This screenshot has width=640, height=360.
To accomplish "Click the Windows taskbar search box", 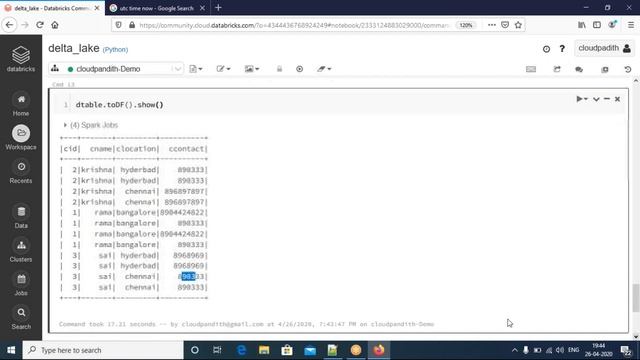I will click(x=103, y=350).
